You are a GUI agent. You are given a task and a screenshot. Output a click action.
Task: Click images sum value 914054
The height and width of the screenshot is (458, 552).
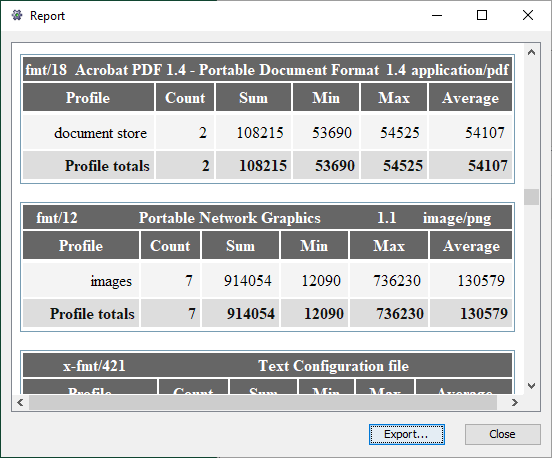(240, 281)
